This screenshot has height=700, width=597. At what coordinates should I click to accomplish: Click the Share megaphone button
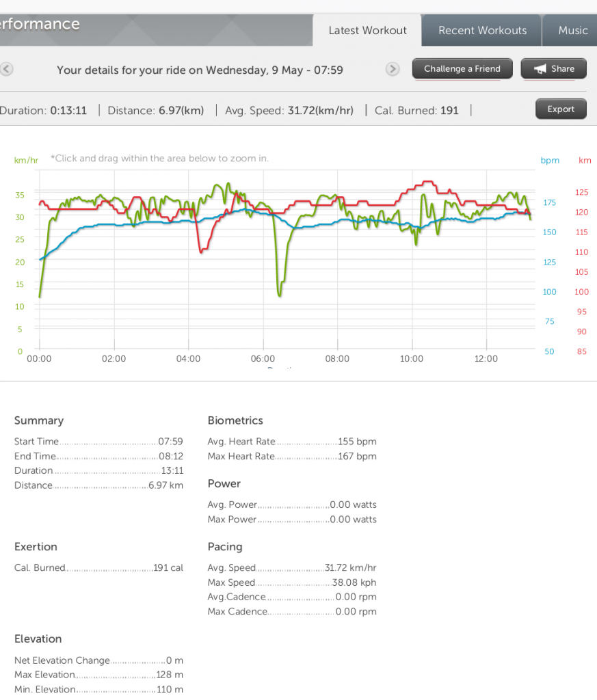tap(553, 69)
